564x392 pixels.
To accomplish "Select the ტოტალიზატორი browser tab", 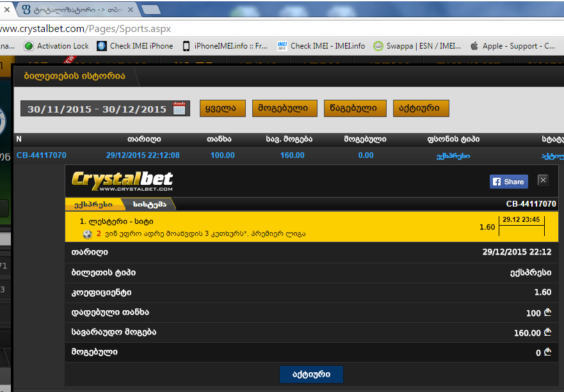I will click(77, 10).
